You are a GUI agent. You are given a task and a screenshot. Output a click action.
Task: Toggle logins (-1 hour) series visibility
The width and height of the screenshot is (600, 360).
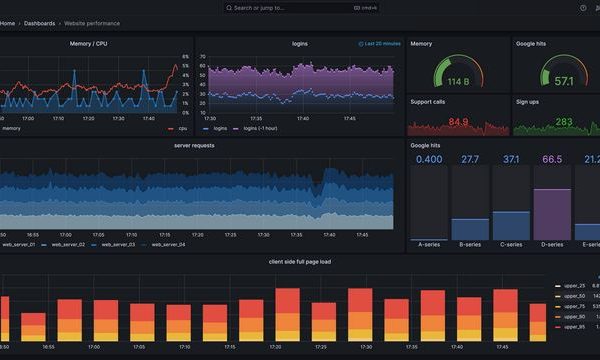tap(255, 129)
